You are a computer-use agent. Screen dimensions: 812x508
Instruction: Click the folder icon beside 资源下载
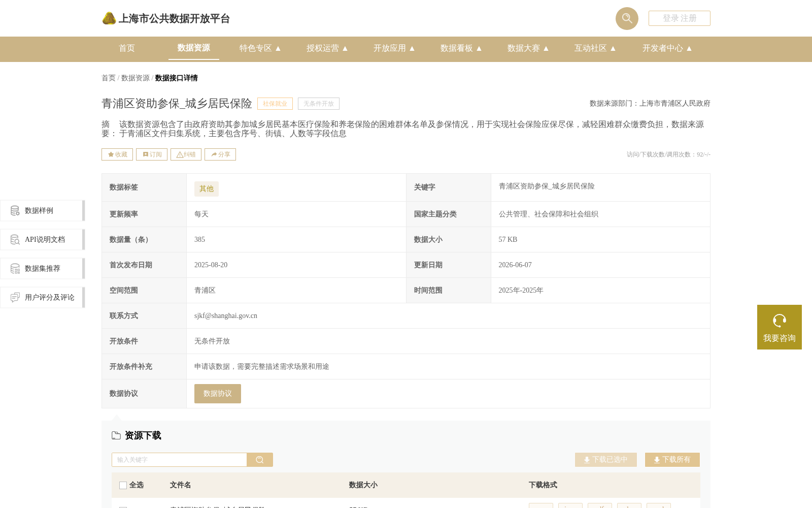pos(116,435)
